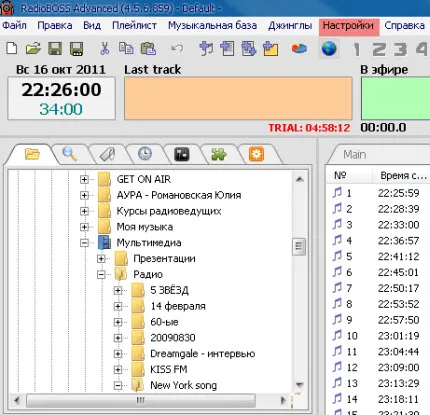Switch to the magnifier search tab

coord(70,154)
